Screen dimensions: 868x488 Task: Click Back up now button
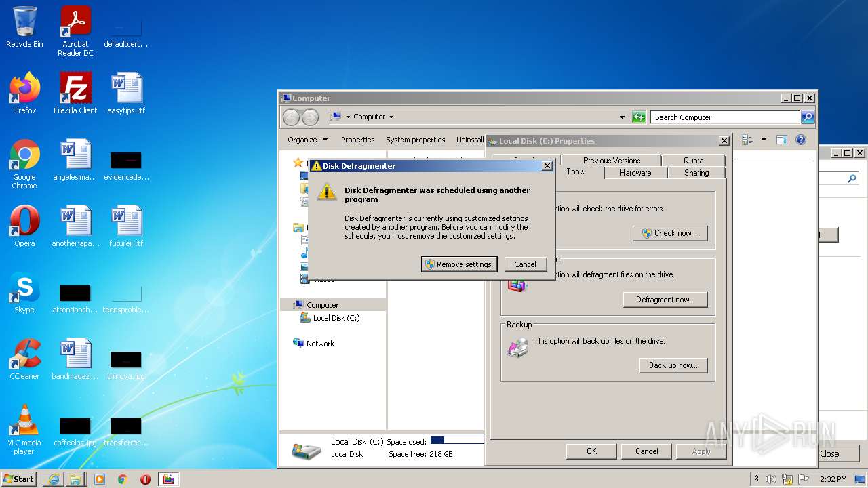[673, 365]
